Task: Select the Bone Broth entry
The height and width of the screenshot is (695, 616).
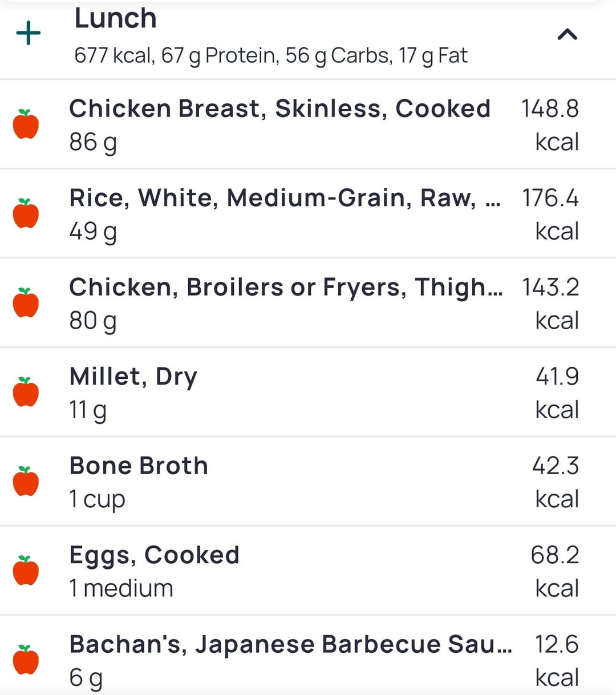Action: 139,466
